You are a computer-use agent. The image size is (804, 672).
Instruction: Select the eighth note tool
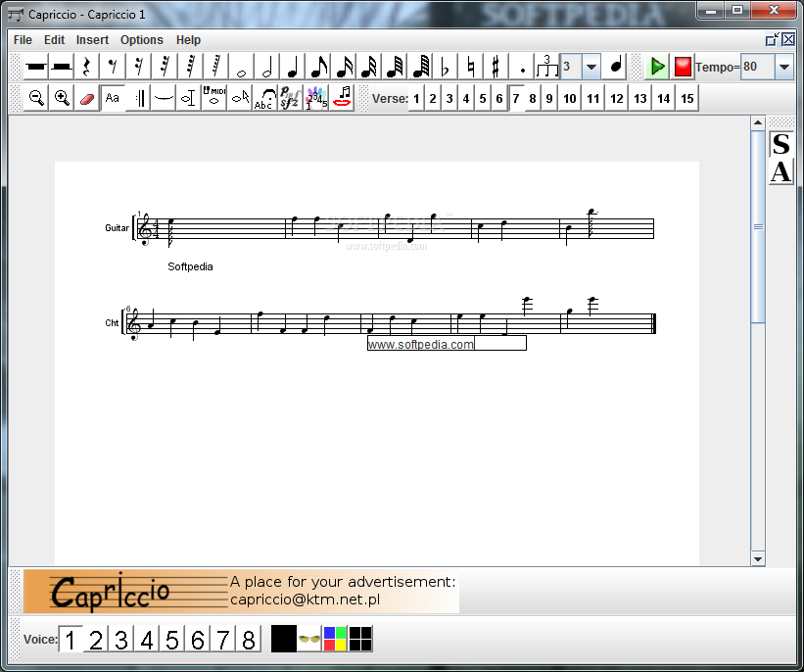(318, 67)
